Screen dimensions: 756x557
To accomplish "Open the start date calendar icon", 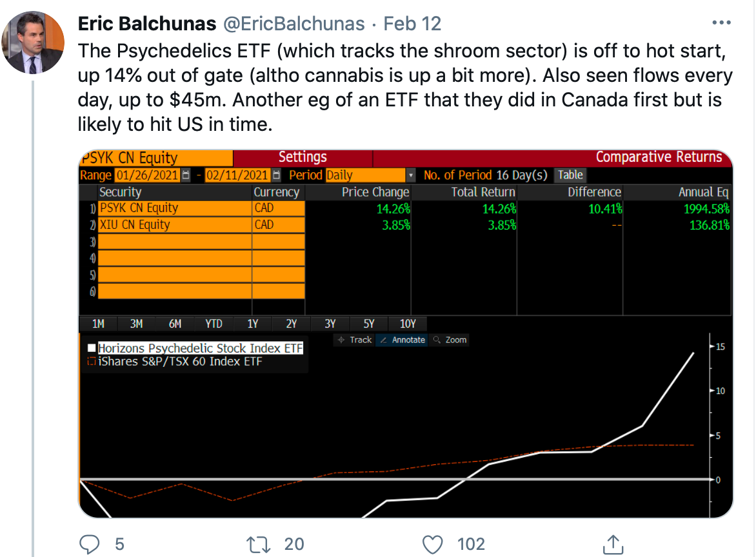I will coord(186,175).
